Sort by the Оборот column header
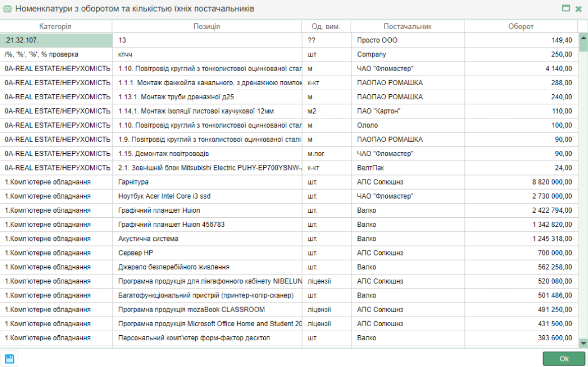The width and height of the screenshot is (588, 367). click(x=520, y=27)
